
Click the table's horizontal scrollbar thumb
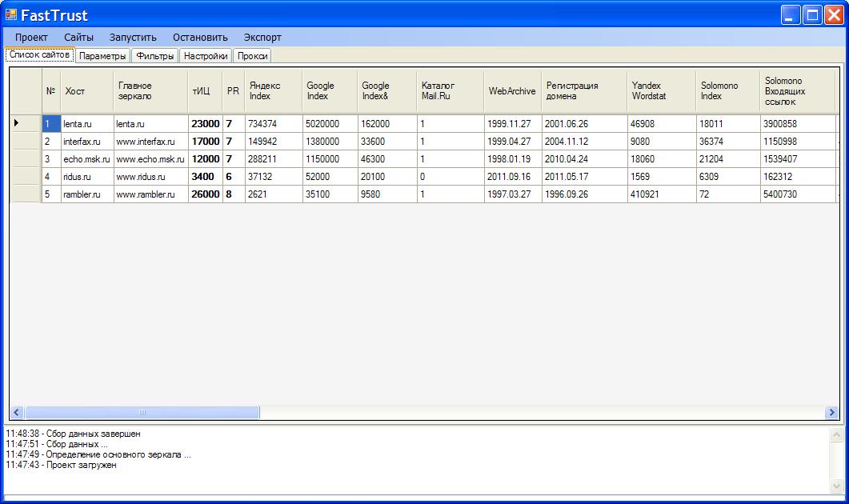click(142, 413)
